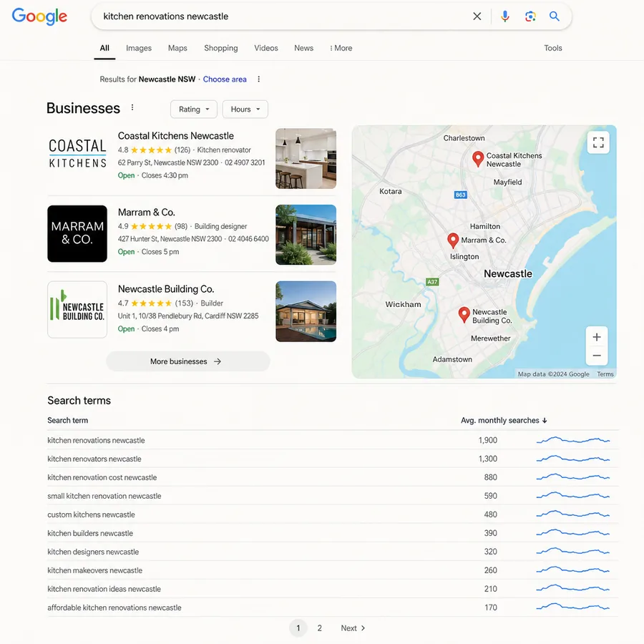Open Newcastle Building Co. listing title

(x=166, y=289)
